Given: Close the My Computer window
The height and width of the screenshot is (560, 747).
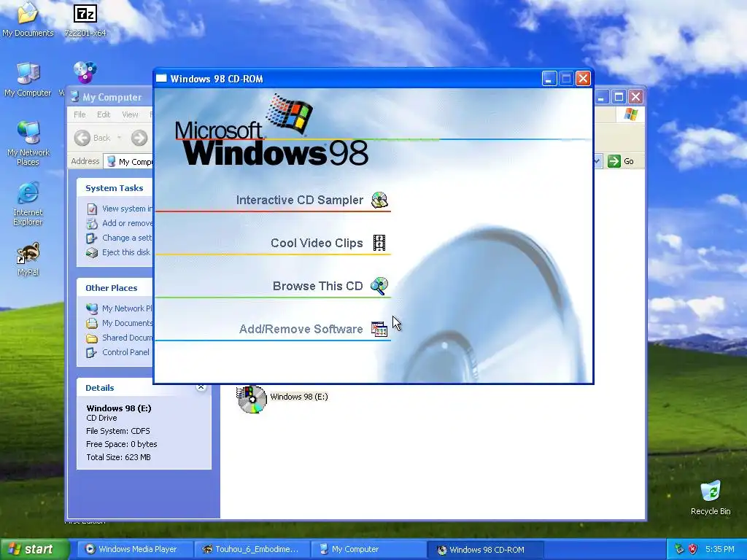Looking at the screenshot, I should [x=636, y=97].
